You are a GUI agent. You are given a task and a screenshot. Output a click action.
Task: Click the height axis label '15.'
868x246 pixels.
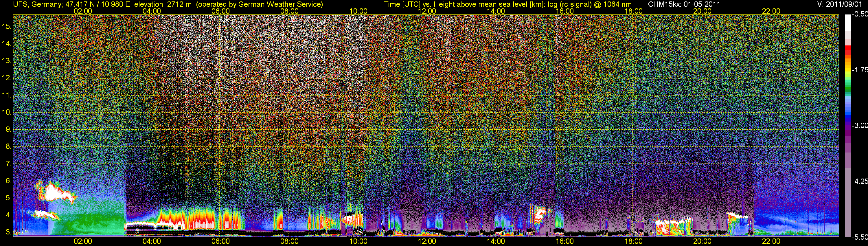click(7, 27)
